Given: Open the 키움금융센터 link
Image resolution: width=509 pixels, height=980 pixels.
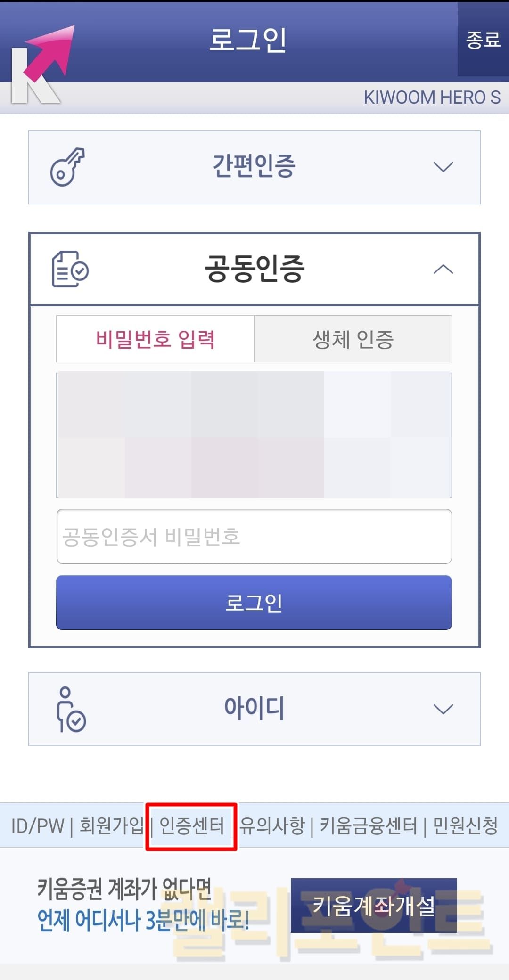Looking at the screenshot, I should [x=369, y=826].
